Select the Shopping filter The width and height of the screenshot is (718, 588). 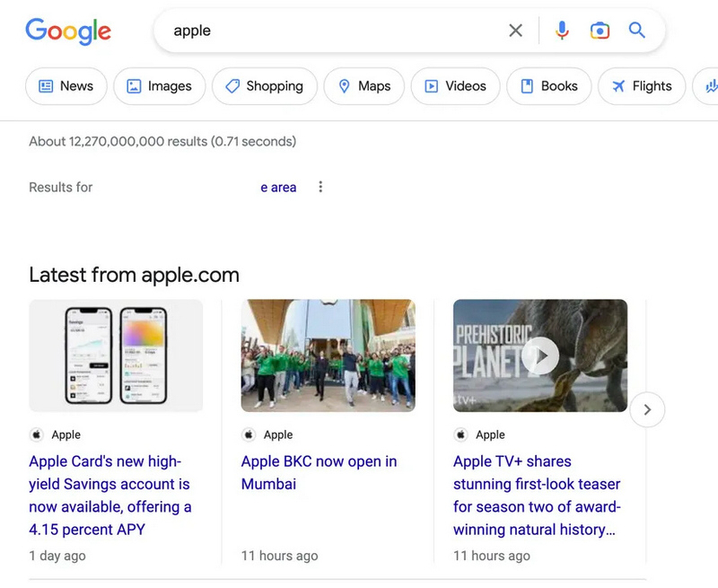264,86
